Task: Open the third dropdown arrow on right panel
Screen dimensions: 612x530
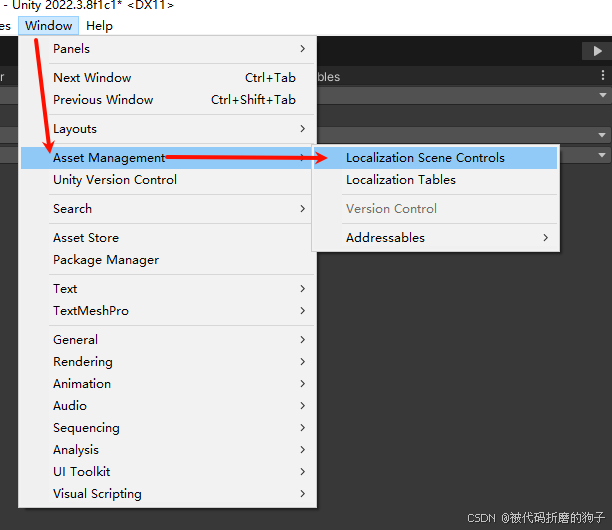Action: [x=602, y=155]
